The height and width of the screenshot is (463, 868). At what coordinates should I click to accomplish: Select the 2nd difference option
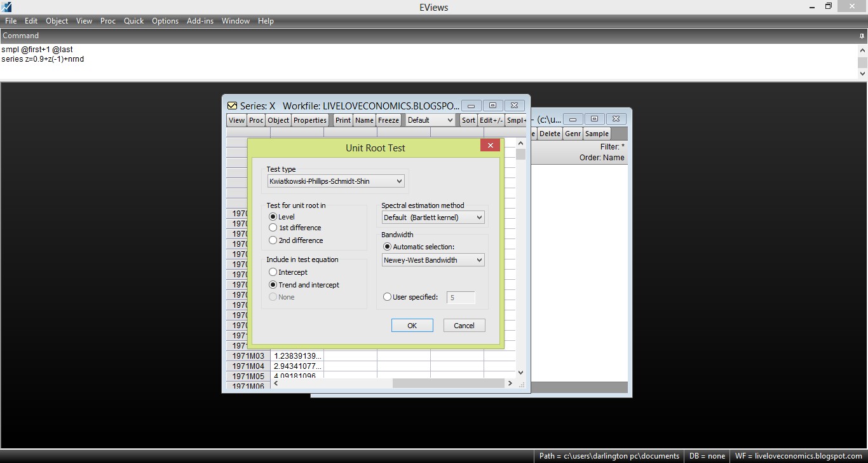pos(273,240)
